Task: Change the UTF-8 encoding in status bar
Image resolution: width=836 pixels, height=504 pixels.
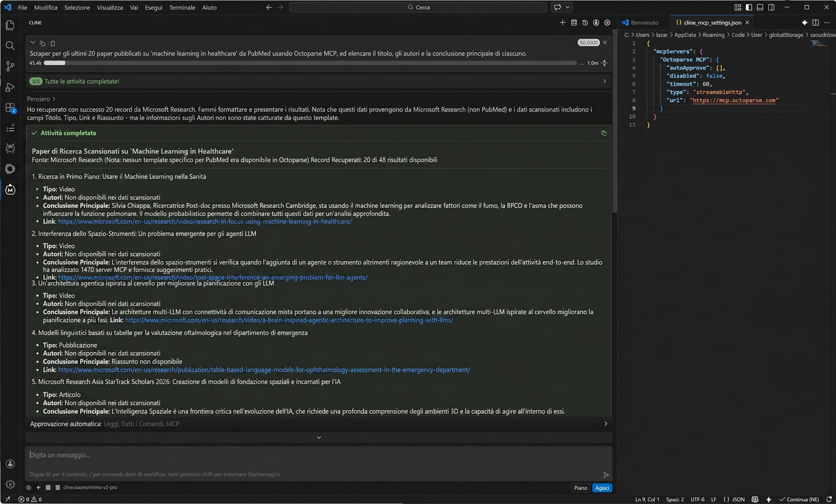Action: (698, 499)
